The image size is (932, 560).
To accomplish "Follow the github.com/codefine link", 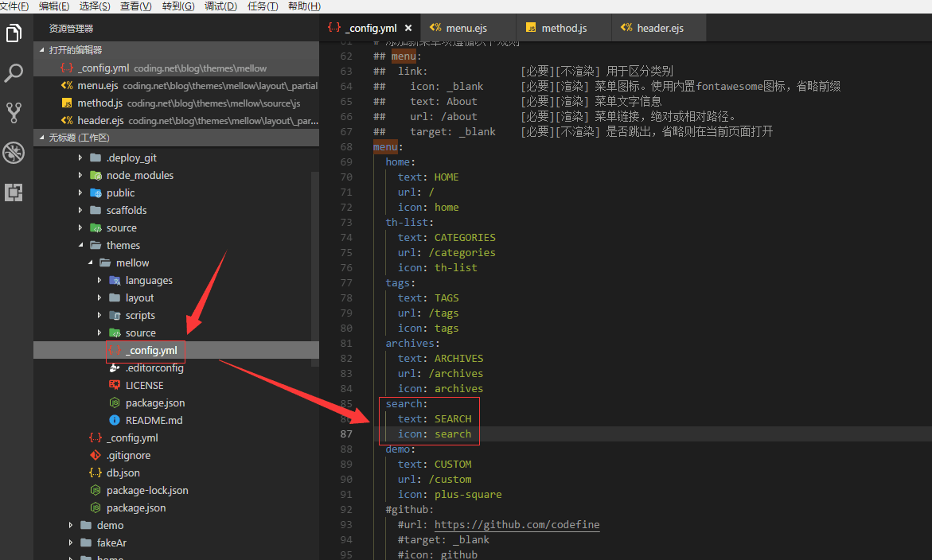I will pyautogui.click(x=517, y=524).
